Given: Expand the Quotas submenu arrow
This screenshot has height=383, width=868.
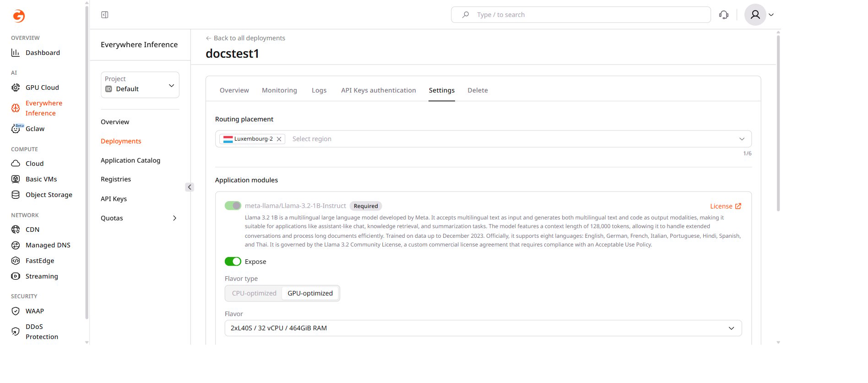Looking at the screenshot, I should tap(174, 218).
